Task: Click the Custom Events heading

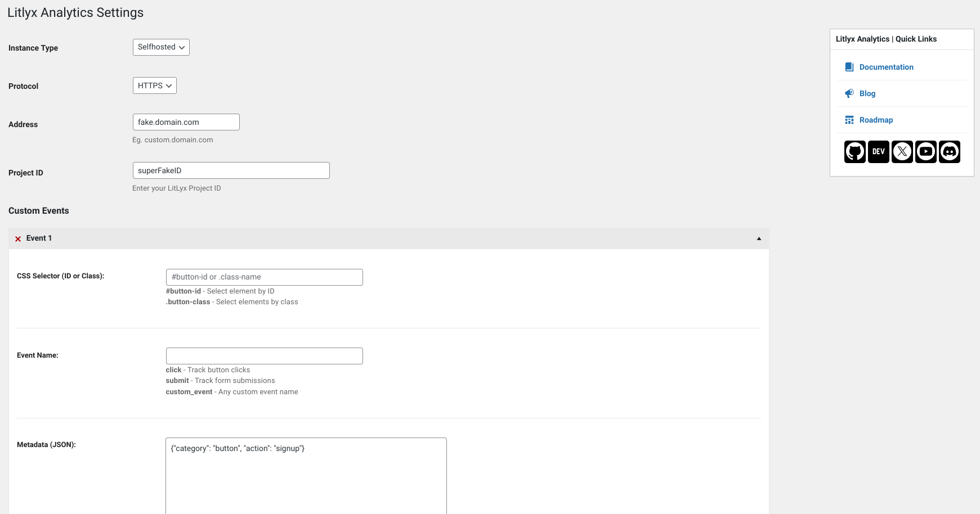Action: (x=39, y=211)
